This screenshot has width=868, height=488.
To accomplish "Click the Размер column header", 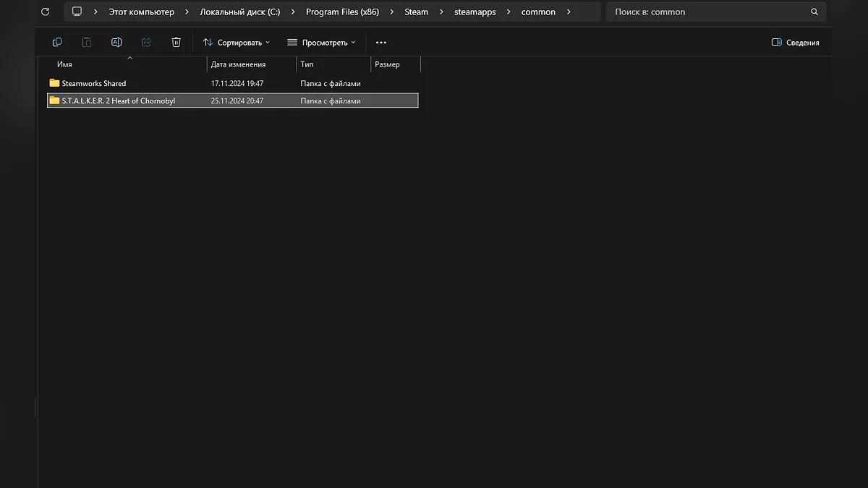I will click(x=388, y=64).
